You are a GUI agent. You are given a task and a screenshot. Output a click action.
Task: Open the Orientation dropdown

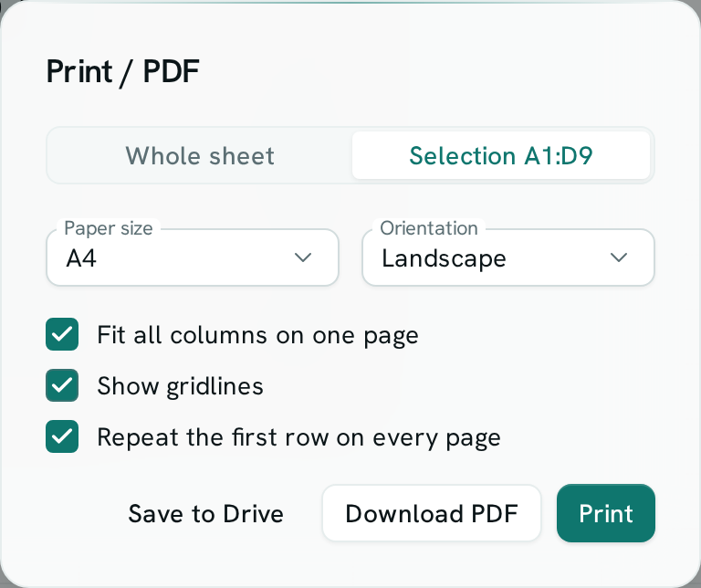508,257
